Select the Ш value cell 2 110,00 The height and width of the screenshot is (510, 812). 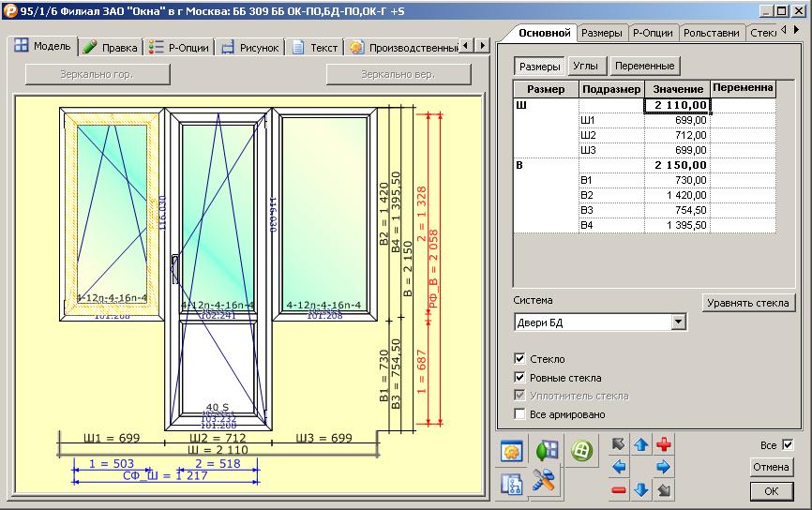(677, 105)
